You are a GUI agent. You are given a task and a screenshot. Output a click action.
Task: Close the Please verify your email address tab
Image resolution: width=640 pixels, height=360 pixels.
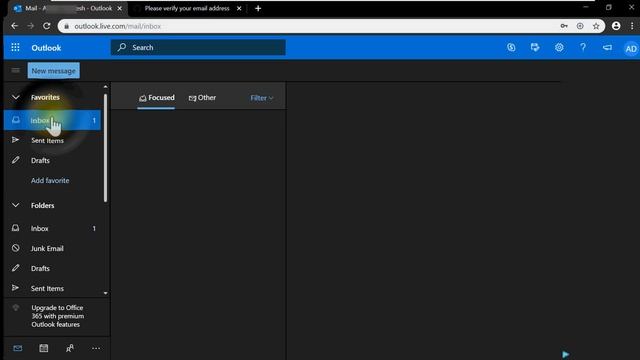[239, 8]
